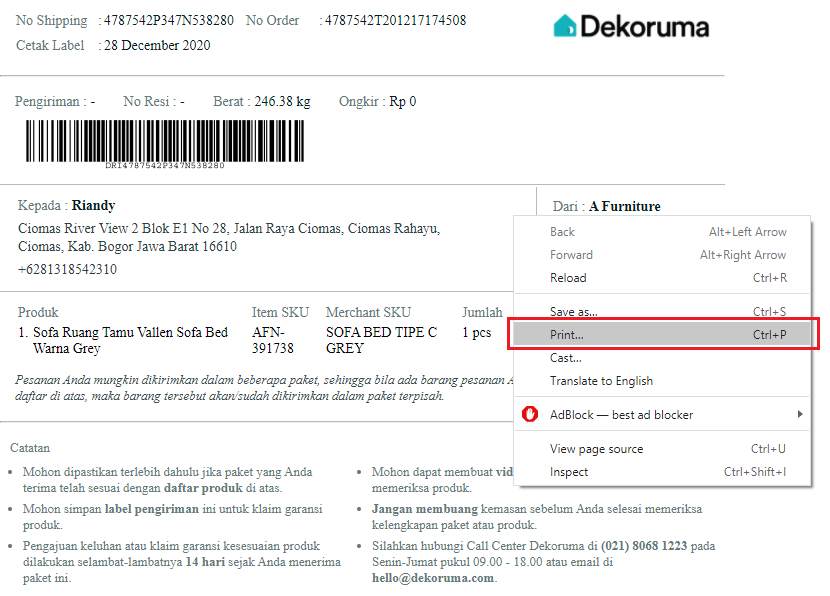Click the quantity 1 pcs
The image size is (830, 596).
click(476, 332)
